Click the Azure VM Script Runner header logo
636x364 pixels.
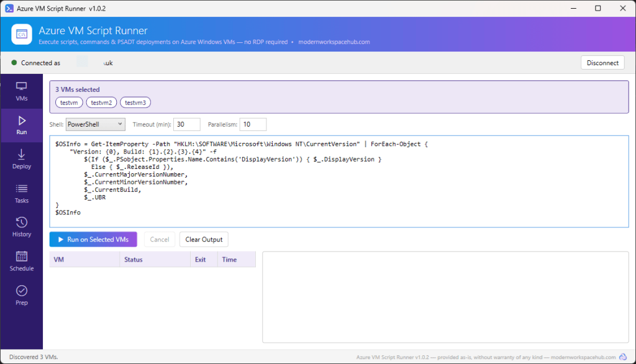click(x=22, y=34)
